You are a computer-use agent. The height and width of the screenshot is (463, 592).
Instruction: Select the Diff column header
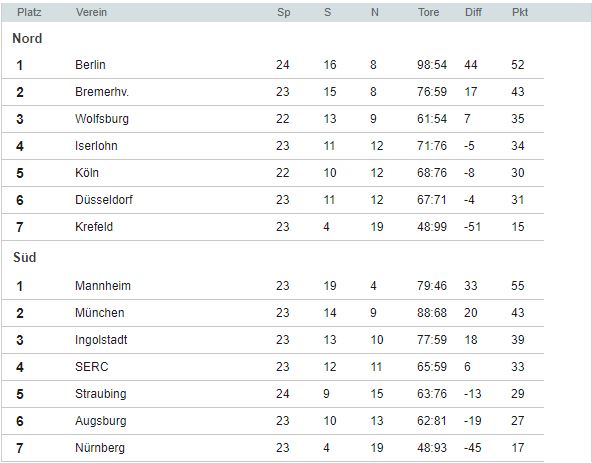click(x=473, y=12)
